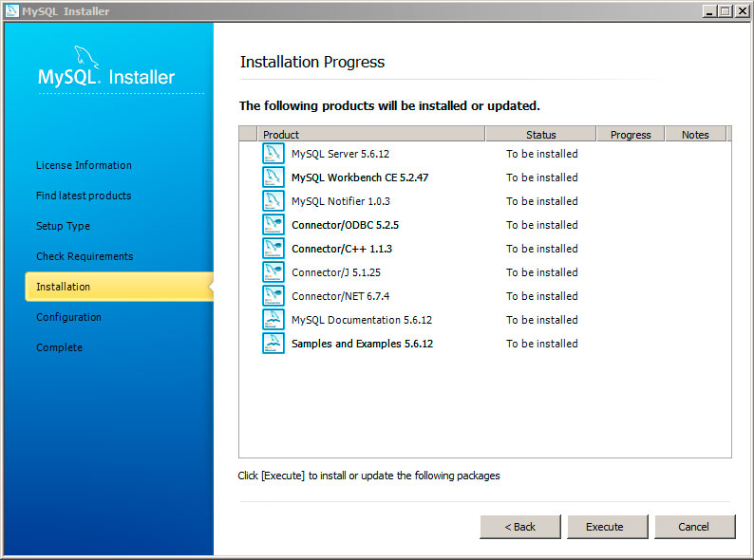Click Connector/J's To be installed status

(542, 272)
